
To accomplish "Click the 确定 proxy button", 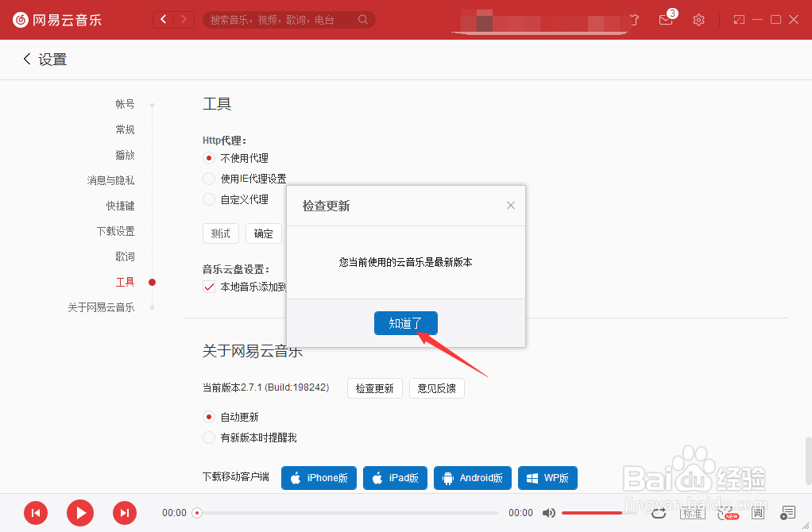I will tap(264, 233).
